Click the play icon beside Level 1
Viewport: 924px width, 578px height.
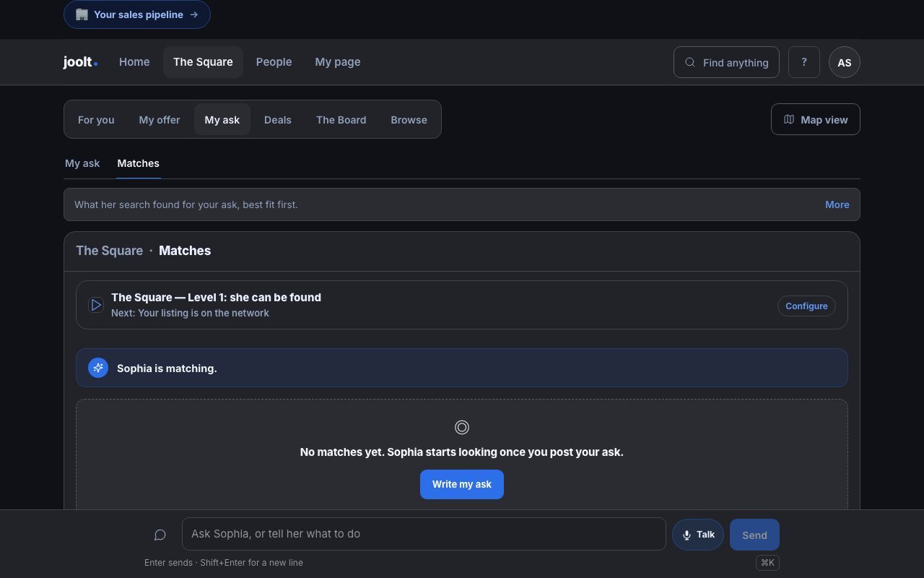pyautogui.click(x=96, y=305)
